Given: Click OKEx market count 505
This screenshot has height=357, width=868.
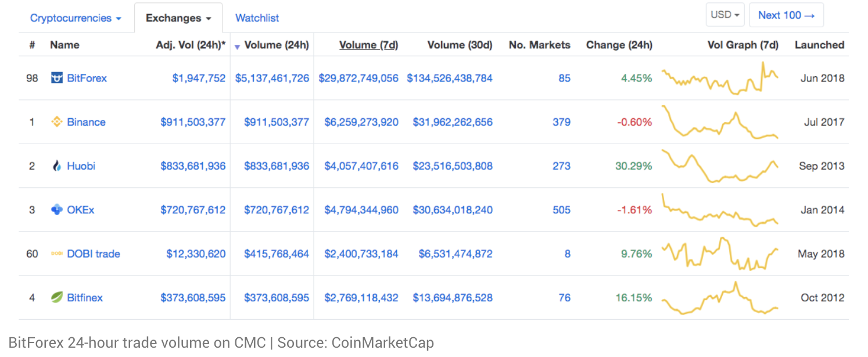Looking at the screenshot, I should pos(561,210).
